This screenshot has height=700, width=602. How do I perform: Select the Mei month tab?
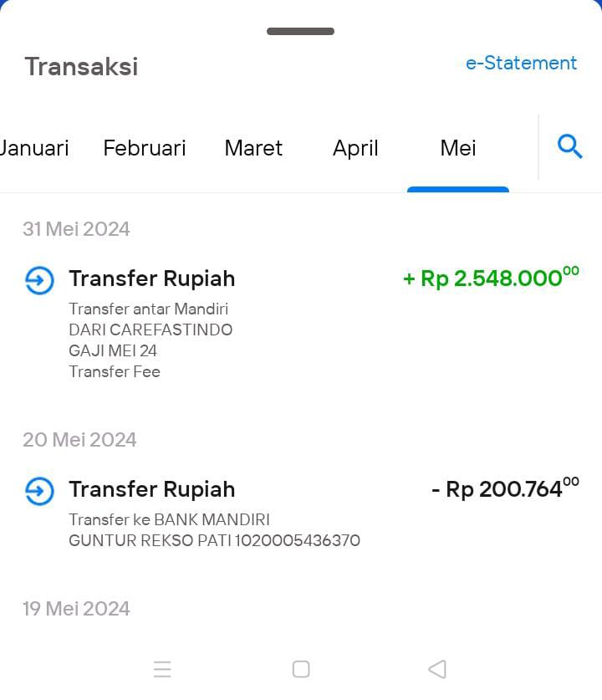tap(458, 148)
